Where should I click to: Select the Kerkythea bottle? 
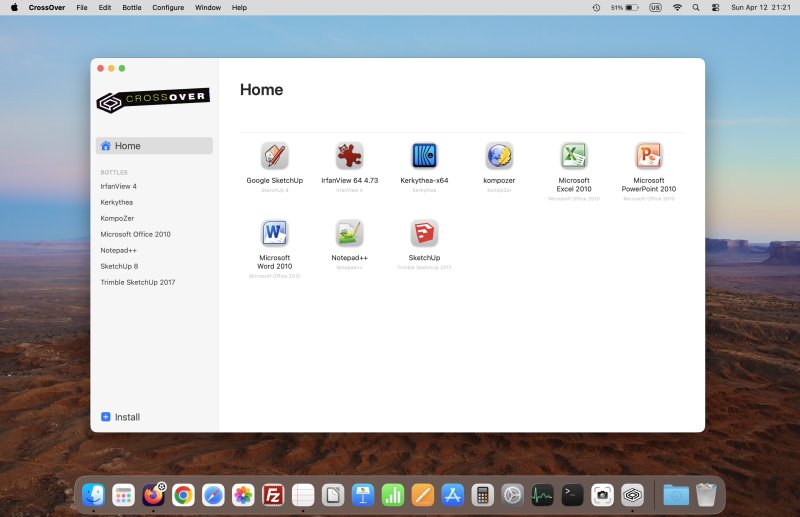pyautogui.click(x=117, y=202)
